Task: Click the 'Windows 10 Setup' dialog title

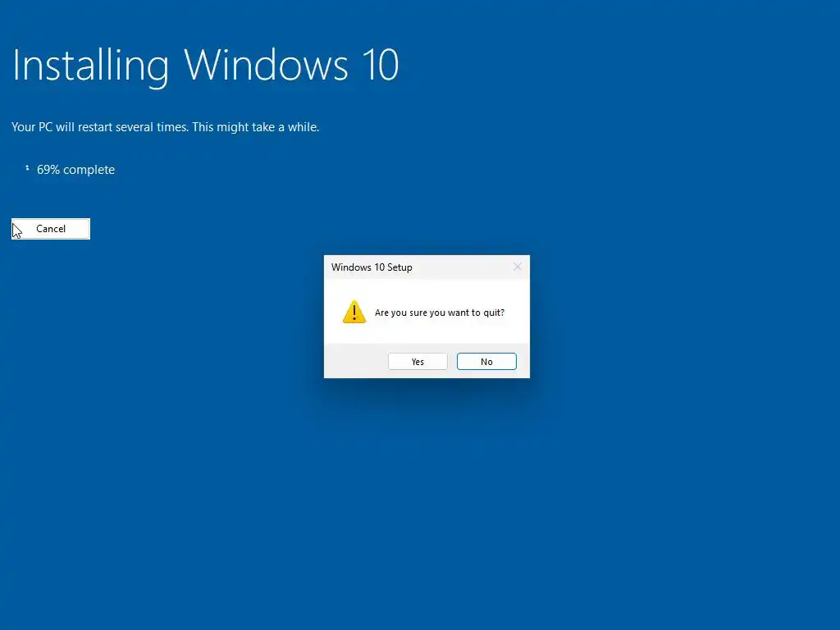Action: 372,267
